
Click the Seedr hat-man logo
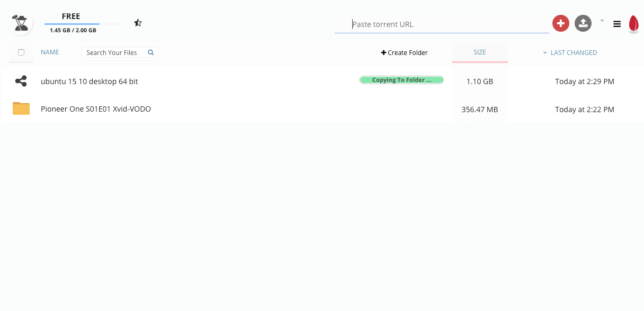[x=21, y=23]
